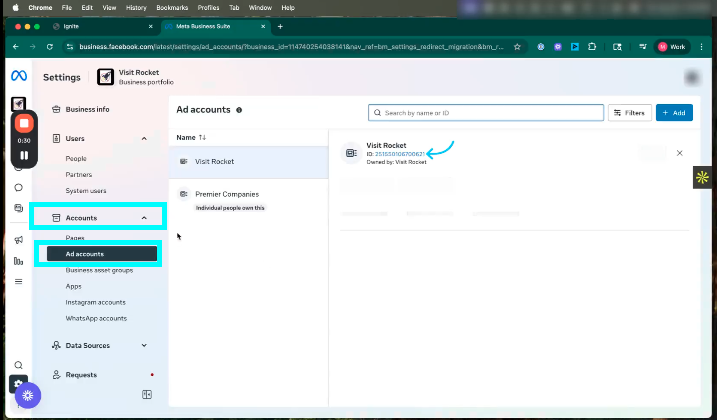Open the Insights bar chart icon in the left rail
This screenshot has width=717, height=420.
(18, 261)
